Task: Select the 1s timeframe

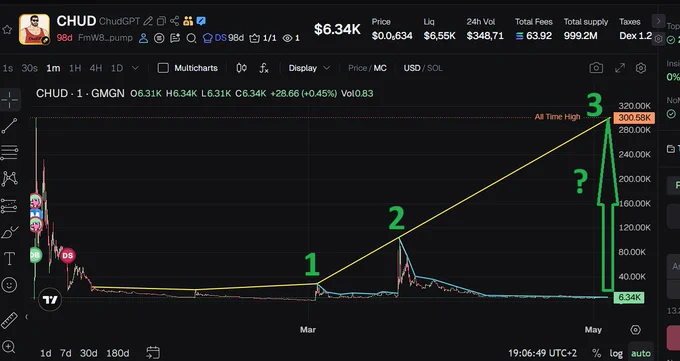Action: pyautogui.click(x=7, y=68)
